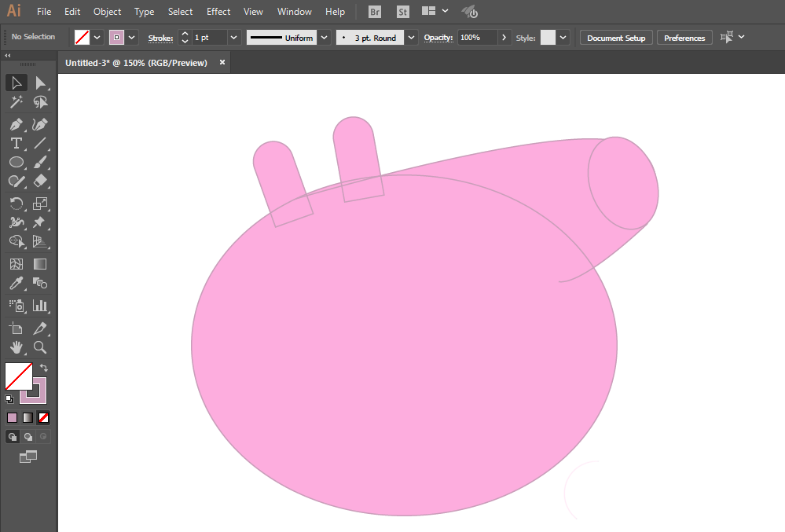The height and width of the screenshot is (532, 785).
Task: Activate the Scale tool
Action: [x=40, y=204]
